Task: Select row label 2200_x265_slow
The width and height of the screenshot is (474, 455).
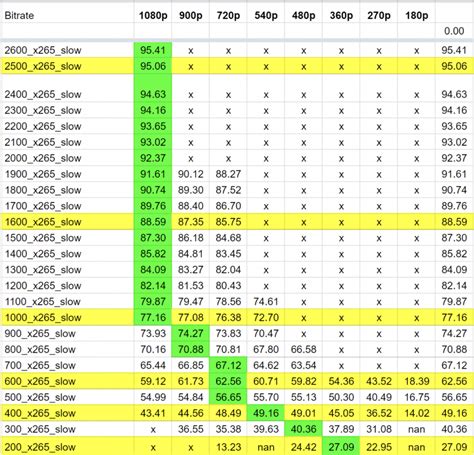Action: 67,126
